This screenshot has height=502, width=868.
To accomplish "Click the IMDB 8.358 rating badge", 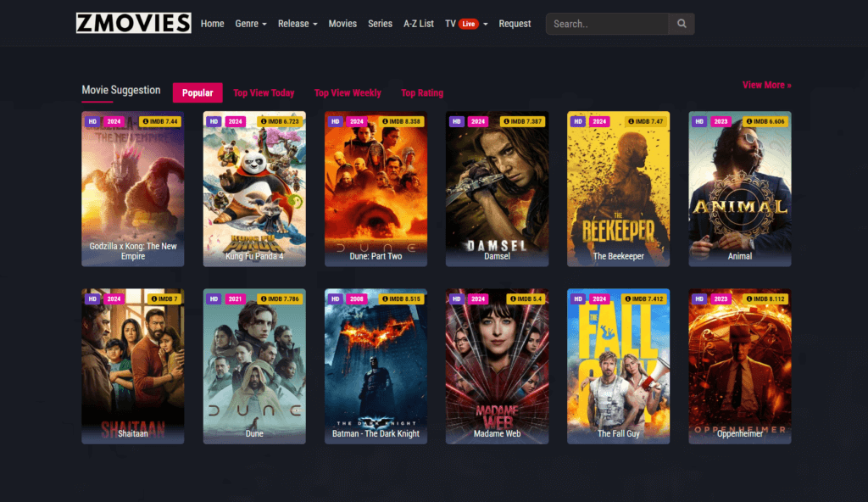I will point(400,121).
